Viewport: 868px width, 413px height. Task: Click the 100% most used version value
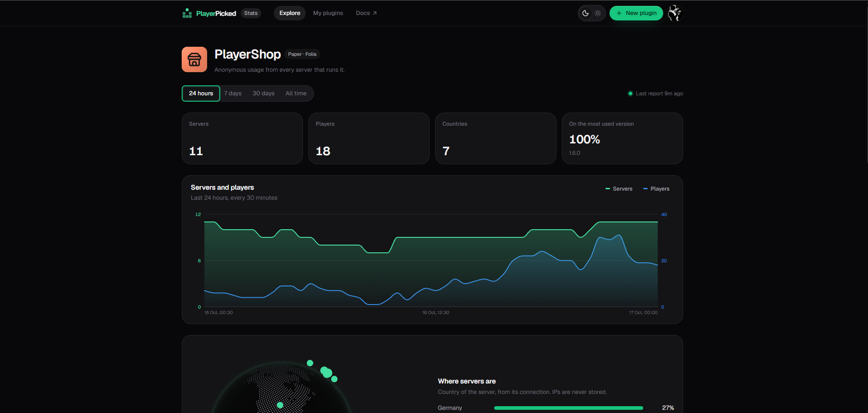[x=584, y=139]
